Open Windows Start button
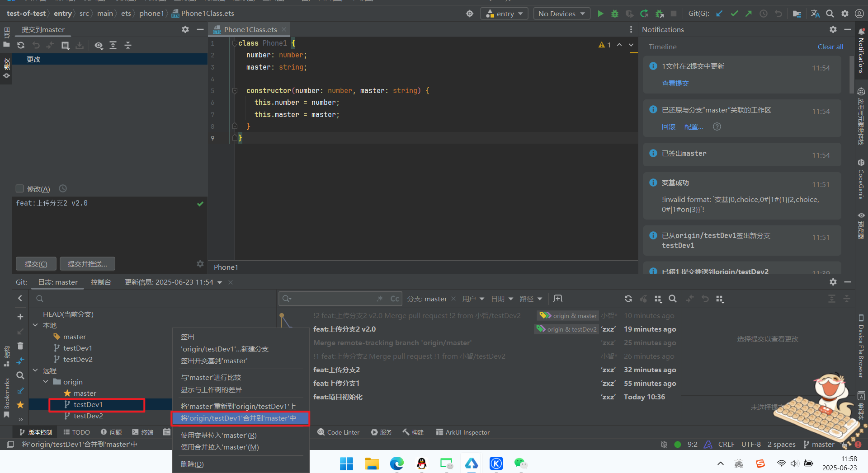The image size is (868, 473). pyautogui.click(x=346, y=464)
